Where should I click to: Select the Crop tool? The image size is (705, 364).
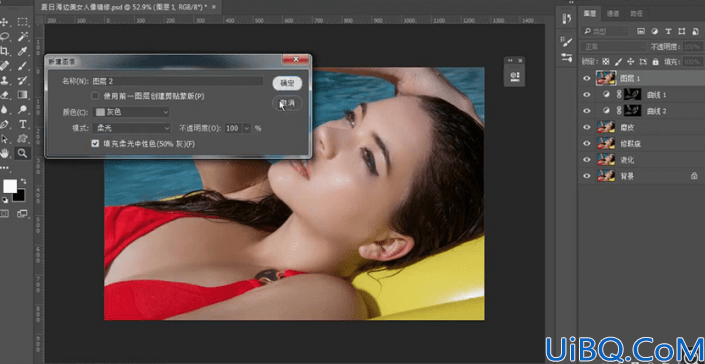(x=5, y=51)
